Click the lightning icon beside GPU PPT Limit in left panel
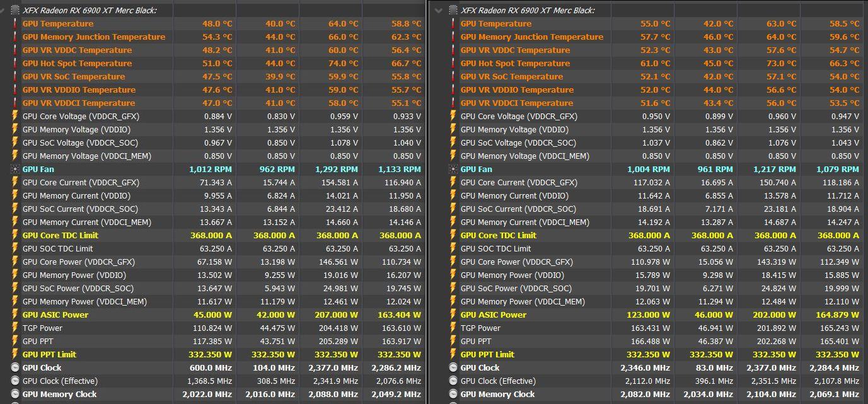 coord(14,354)
